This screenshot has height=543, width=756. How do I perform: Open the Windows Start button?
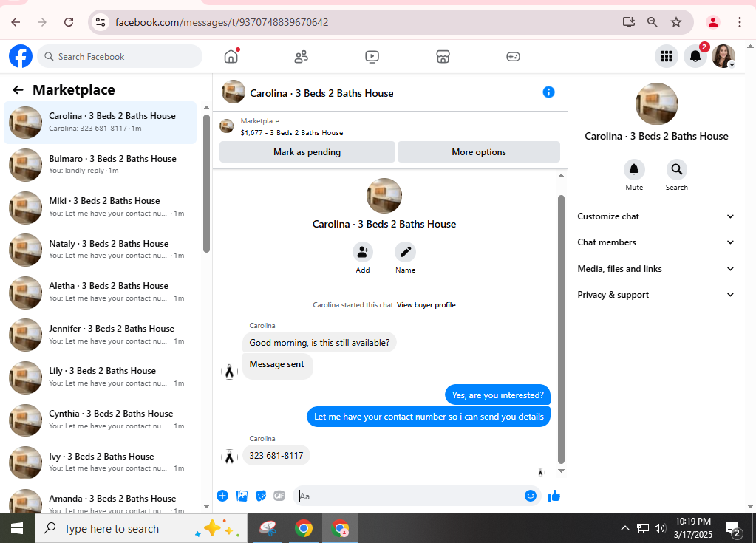pyautogui.click(x=17, y=528)
